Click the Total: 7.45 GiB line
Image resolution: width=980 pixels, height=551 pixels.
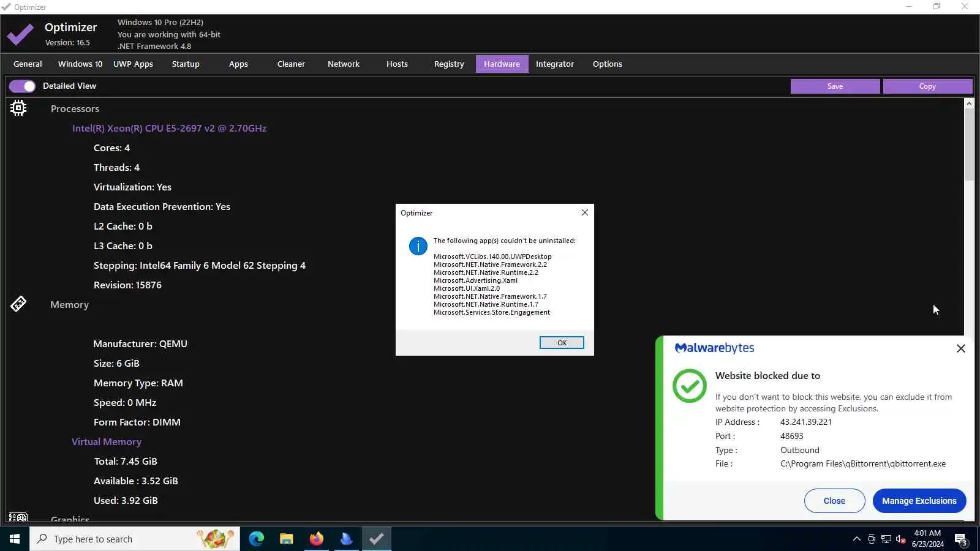pos(126,461)
